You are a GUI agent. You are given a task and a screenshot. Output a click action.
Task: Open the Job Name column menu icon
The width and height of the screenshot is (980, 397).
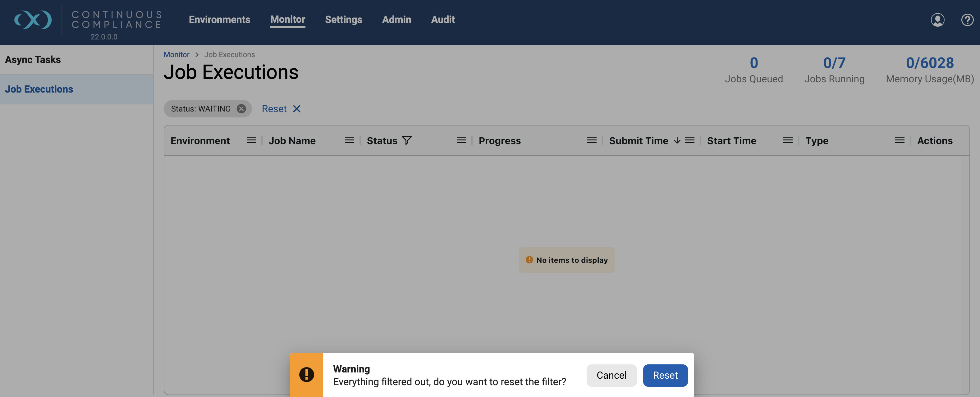[x=349, y=140]
